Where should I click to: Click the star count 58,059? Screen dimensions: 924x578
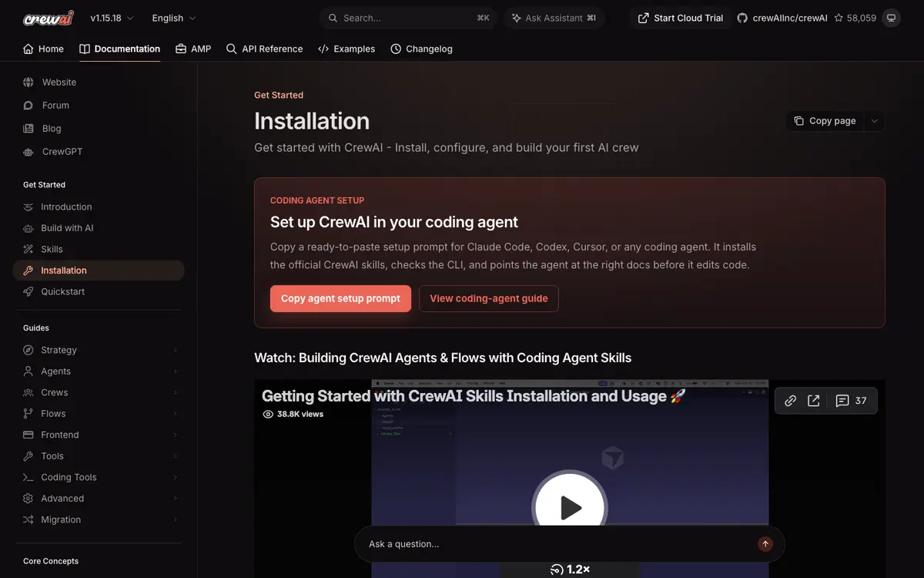coord(855,18)
